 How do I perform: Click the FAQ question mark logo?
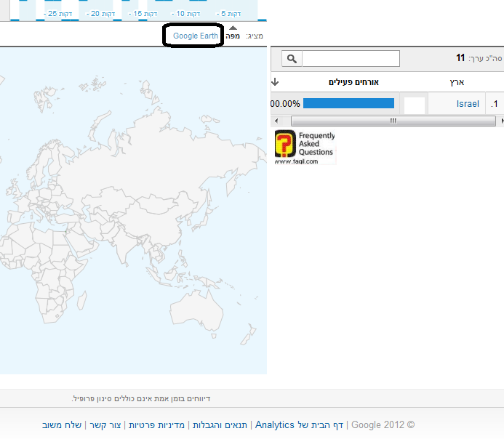point(284,144)
